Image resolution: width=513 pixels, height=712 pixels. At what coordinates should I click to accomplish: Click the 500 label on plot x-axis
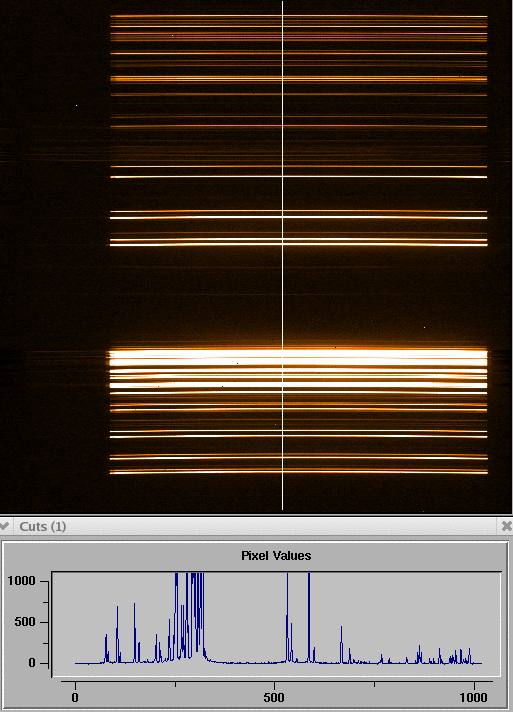click(274, 697)
